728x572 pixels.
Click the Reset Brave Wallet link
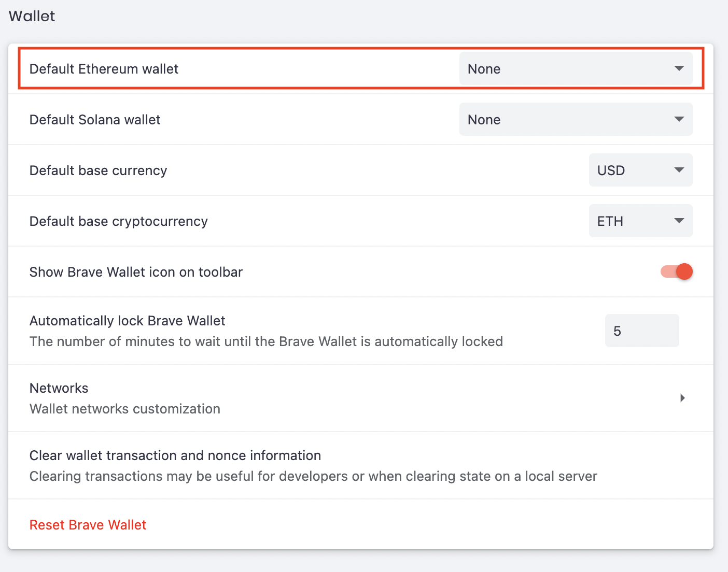pyautogui.click(x=88, y=525)
